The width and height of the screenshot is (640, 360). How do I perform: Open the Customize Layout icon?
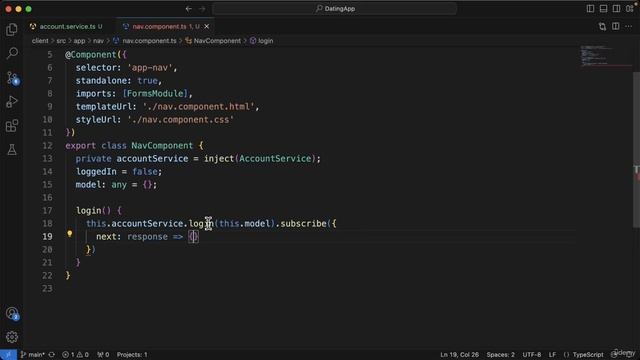click(630, 9)
